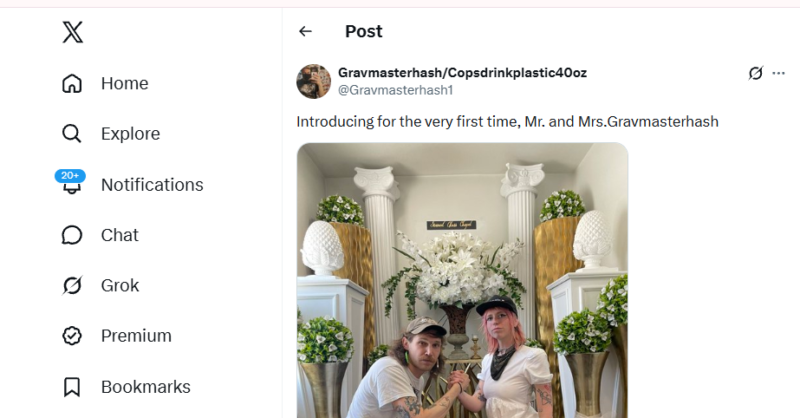Launch the Grok icon in sidebar
This screenshot has width=800, height=418.
(72, 285)
